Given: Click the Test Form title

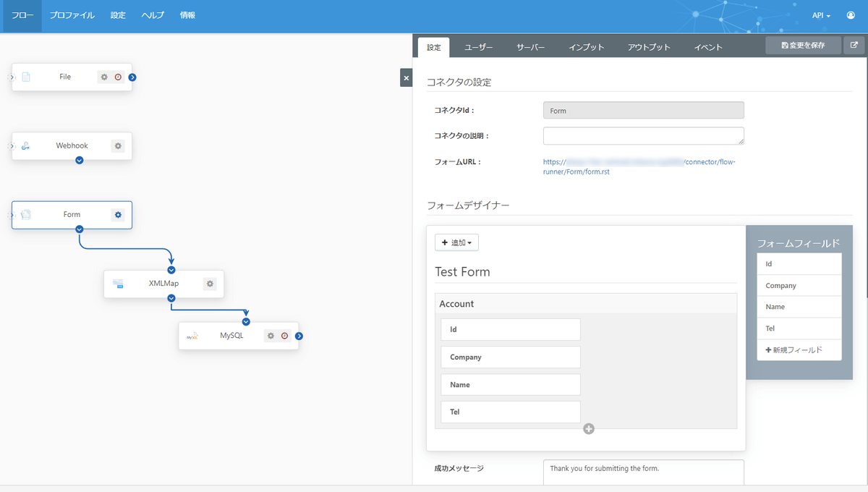Looking at the screenshot, I should (462, 272).
